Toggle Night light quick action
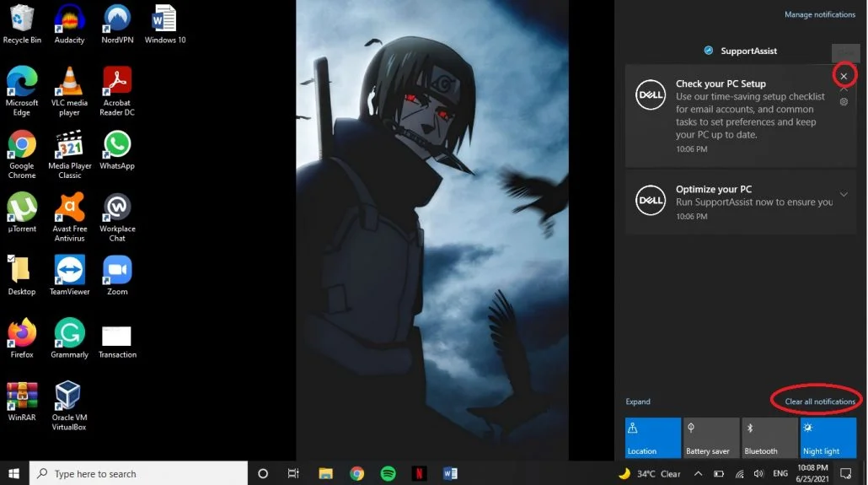The height and width of the screenshot is (485, 868). click(x=828, y=438)
